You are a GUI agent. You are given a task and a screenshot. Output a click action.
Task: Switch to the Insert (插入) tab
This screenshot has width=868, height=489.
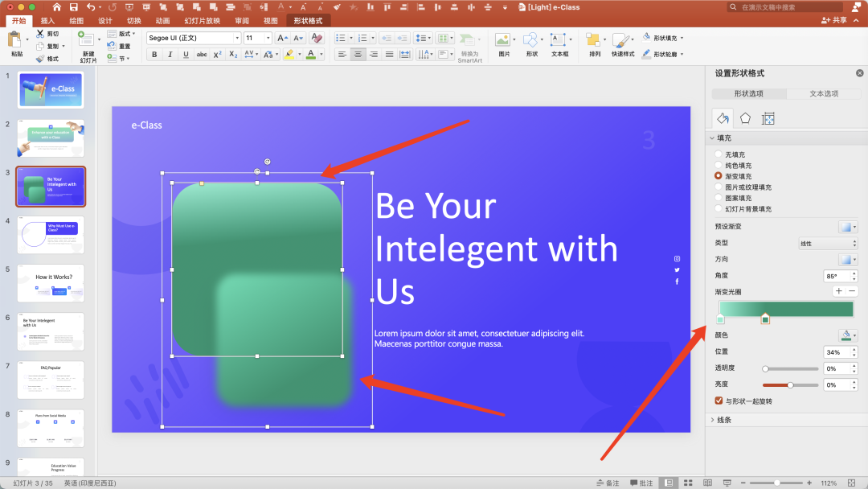(47, 20)
